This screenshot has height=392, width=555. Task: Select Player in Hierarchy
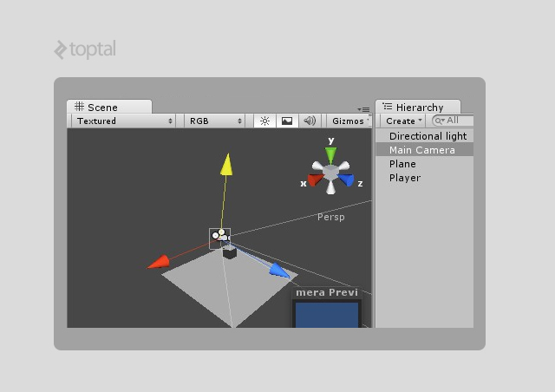[x=424, y=178]
